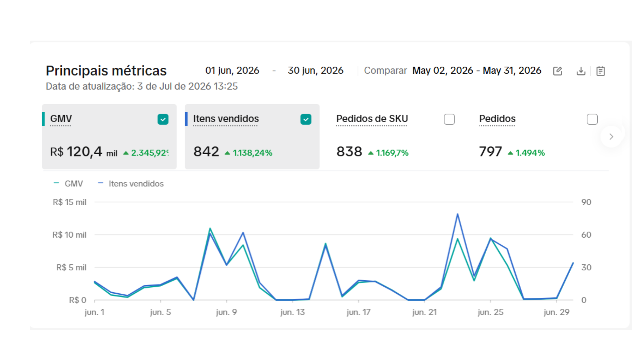Uncheck the Itens vendidos checkbox
The image size is (644, 362).
coord(306,119)
